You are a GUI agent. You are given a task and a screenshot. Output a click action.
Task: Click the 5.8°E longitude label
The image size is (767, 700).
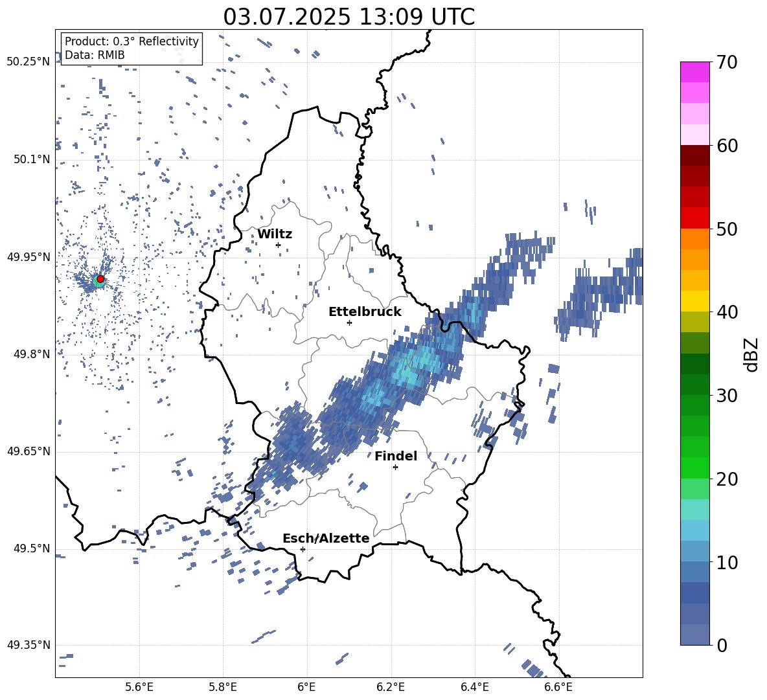(x=223, y=688)
